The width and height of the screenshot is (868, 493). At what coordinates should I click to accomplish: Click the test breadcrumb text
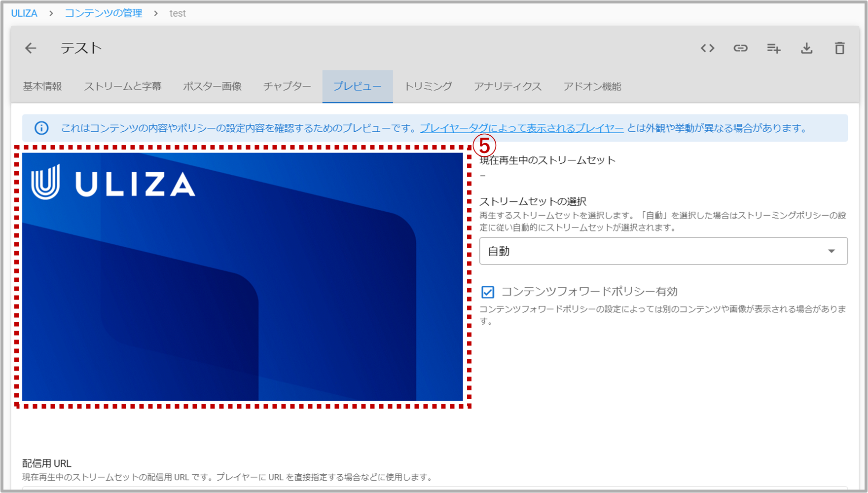(178, 13)
